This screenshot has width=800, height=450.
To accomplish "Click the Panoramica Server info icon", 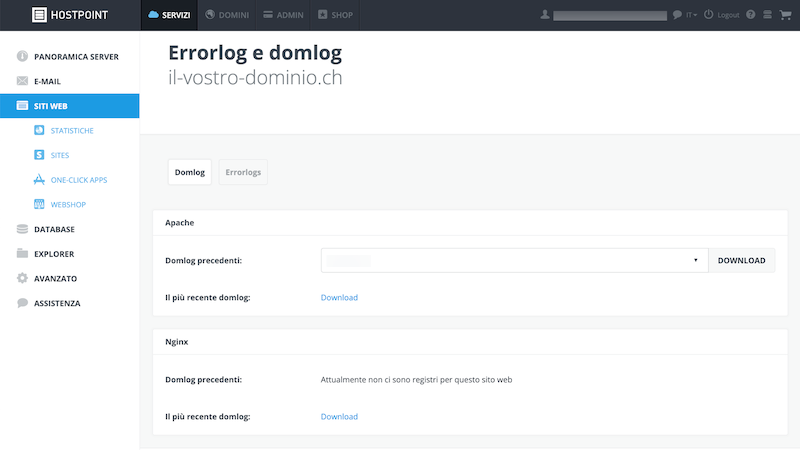I will coord(22,56).
